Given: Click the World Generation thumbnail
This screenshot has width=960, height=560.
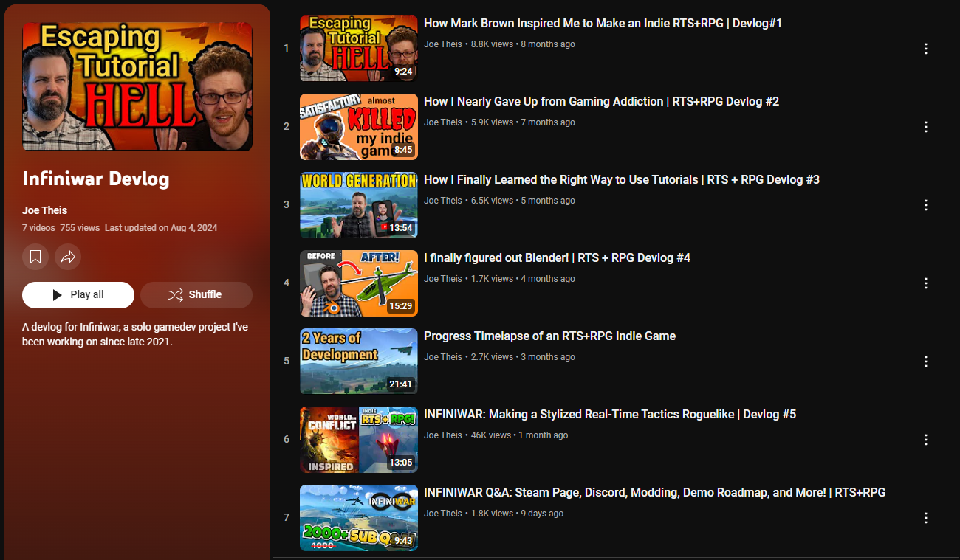Looking at the screenshot, I should coord(358,205).
